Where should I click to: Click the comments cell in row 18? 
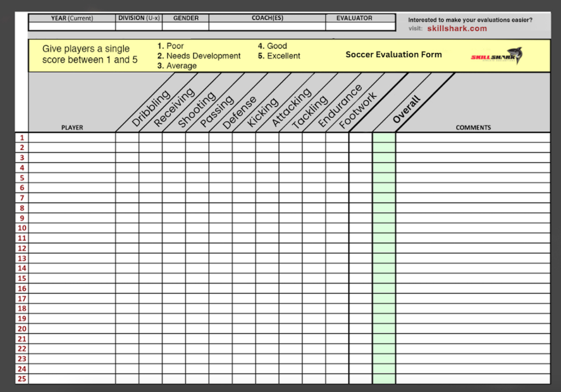click(x=473, y=309)
